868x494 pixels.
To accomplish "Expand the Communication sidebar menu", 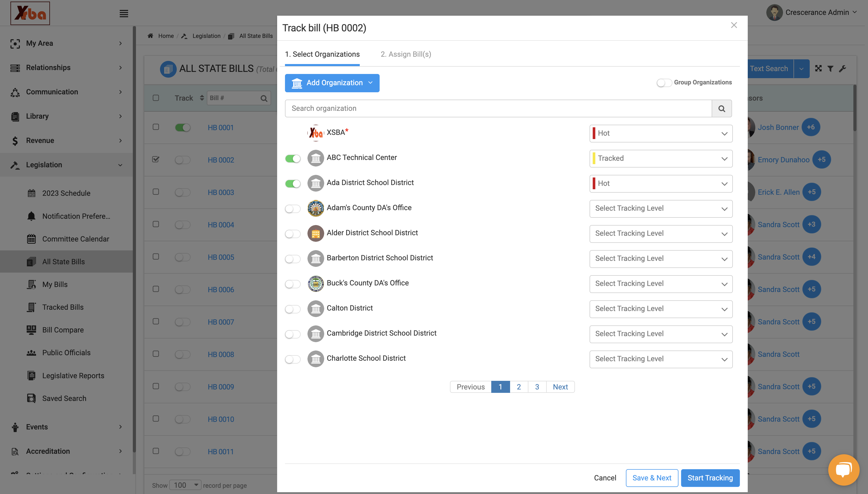I will click(x=66, y=92).
